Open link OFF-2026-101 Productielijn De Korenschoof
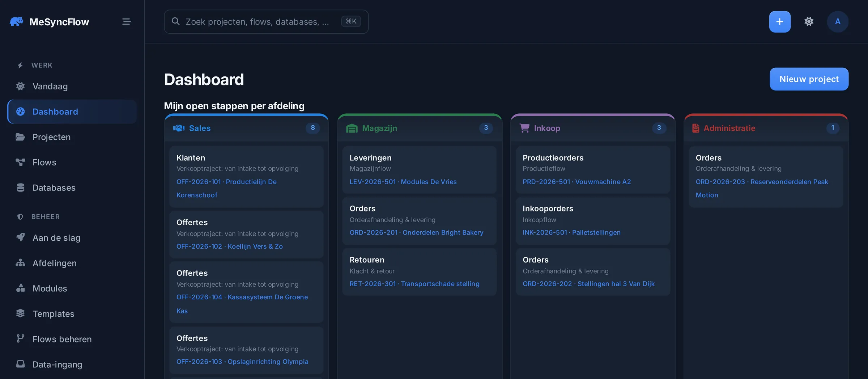 tap(226, 188)
